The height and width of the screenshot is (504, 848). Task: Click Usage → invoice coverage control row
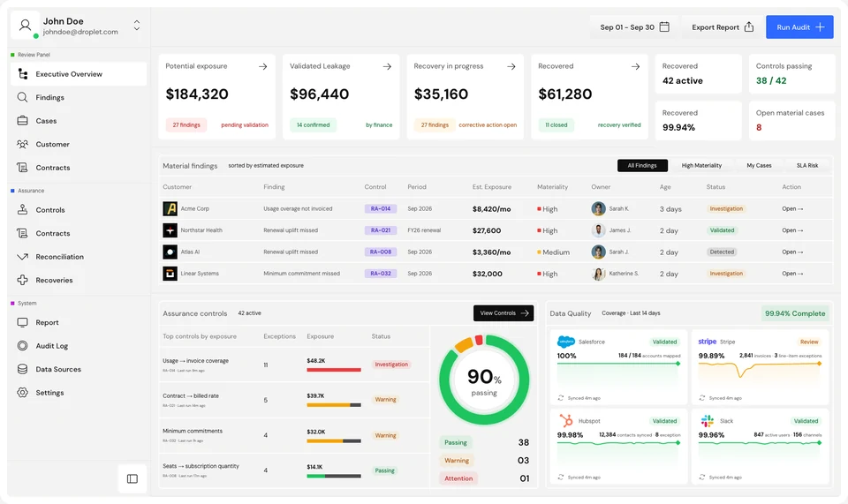[x=295, y=365]
